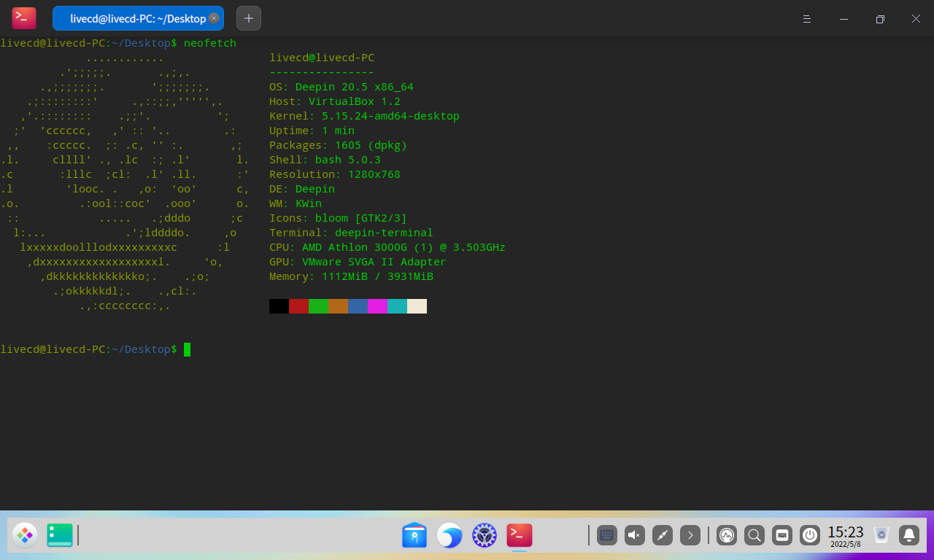
Task: Click the "GPU: VMware SVGA II Adapter" line
Action: click(x=358, y=262)
